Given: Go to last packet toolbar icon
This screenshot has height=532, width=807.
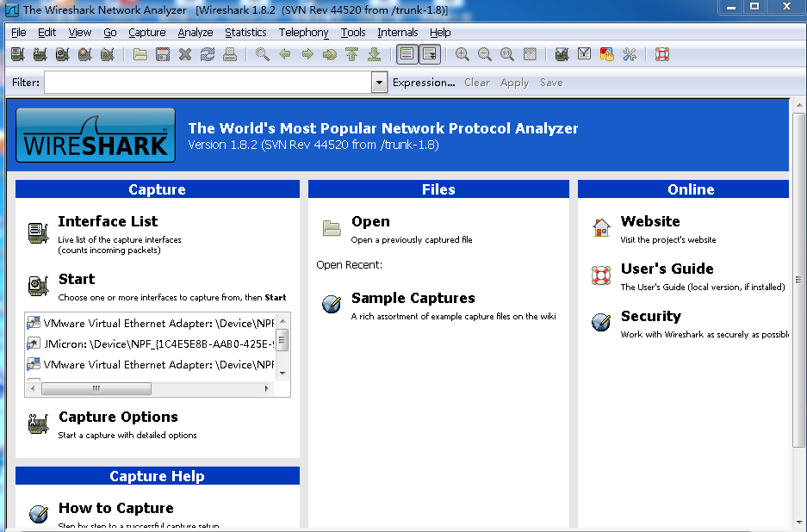Looking at the screenshot, I should 374,54.
